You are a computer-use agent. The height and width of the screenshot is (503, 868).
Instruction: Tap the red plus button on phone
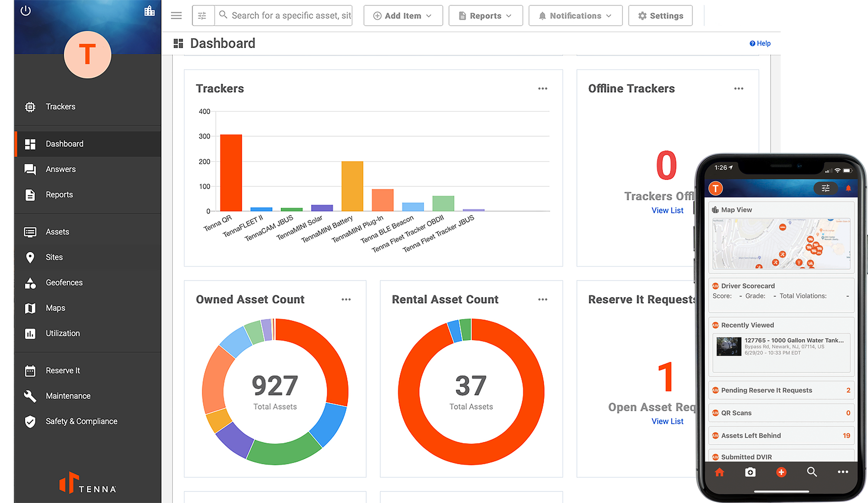781,472
